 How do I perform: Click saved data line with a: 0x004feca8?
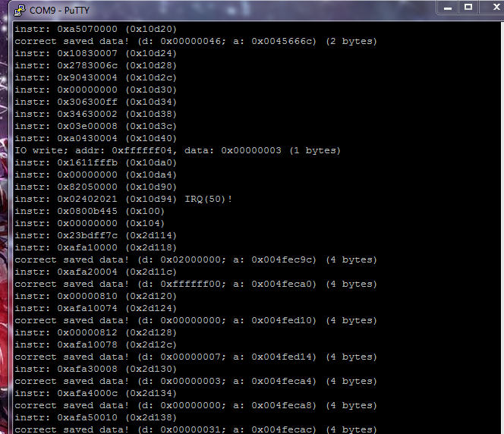196,406
